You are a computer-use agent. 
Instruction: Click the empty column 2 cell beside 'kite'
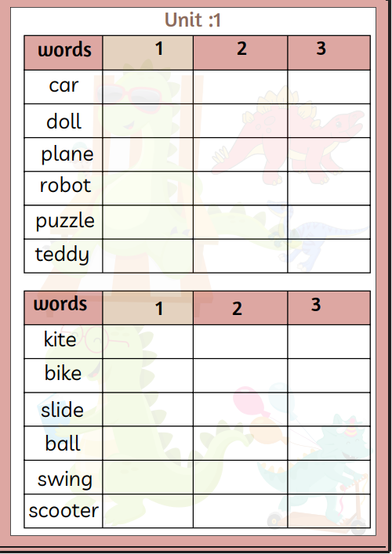point(241,342)
